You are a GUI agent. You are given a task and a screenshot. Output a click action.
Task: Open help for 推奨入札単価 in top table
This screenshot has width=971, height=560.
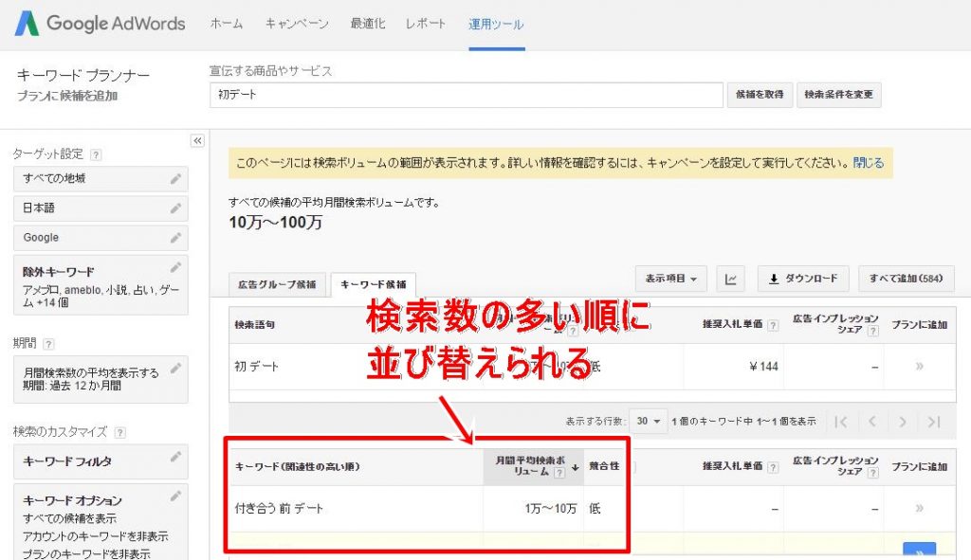coord(773,325)
